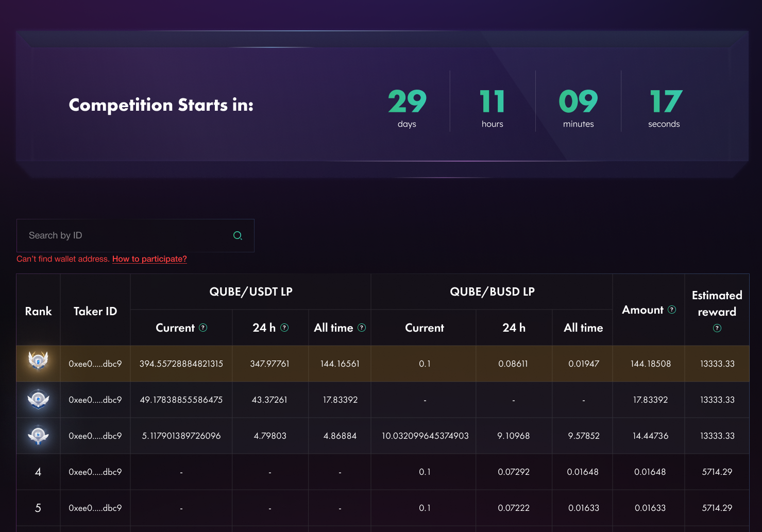Viewport: 762px width, 532px height.
Task: Click the 29 days countdown number
Action: [407, 102]
